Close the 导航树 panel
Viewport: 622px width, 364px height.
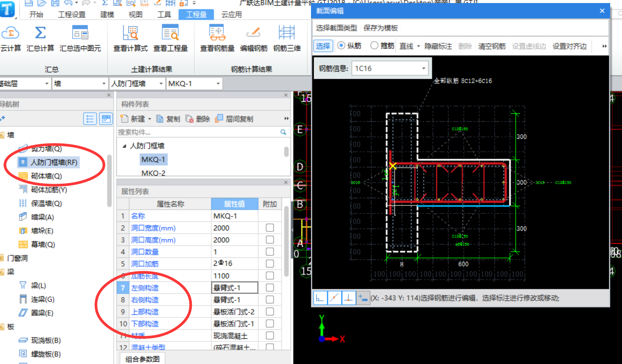109,95
